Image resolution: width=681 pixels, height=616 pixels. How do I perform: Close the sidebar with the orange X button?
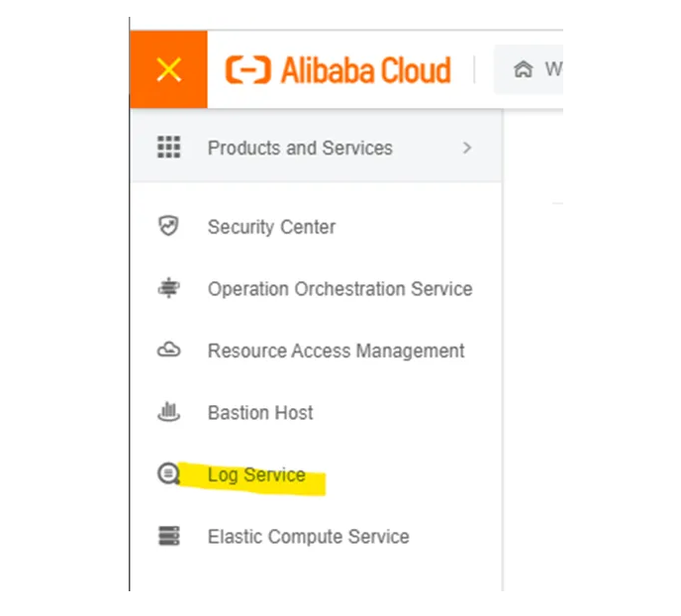[169, 69]
